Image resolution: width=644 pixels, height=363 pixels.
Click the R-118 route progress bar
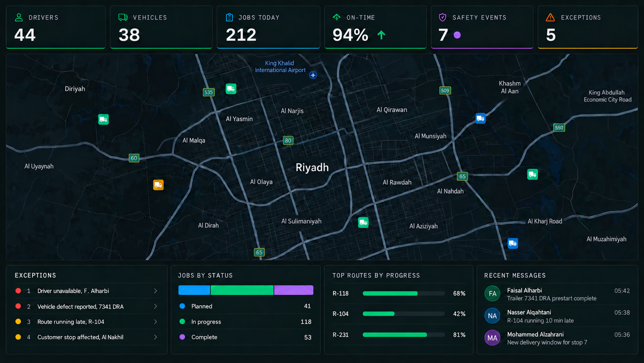pyautogui.click(x=404, y=293)
